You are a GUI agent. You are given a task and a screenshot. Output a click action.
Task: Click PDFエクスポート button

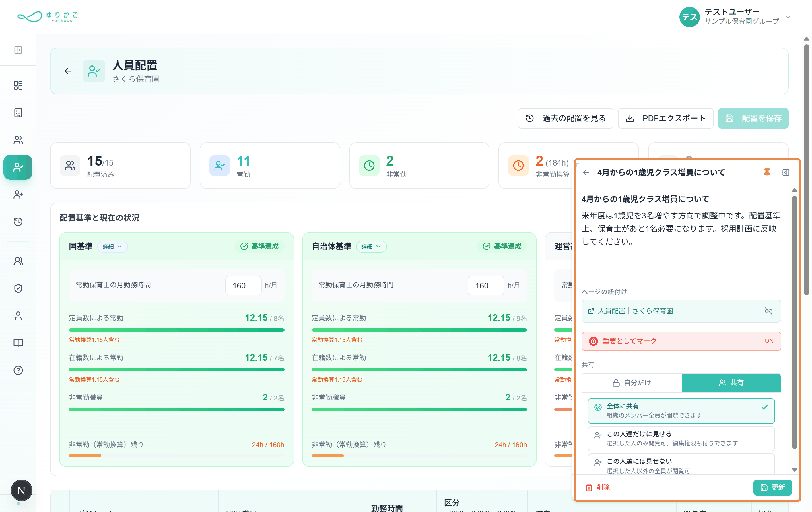tap(665, 118)
